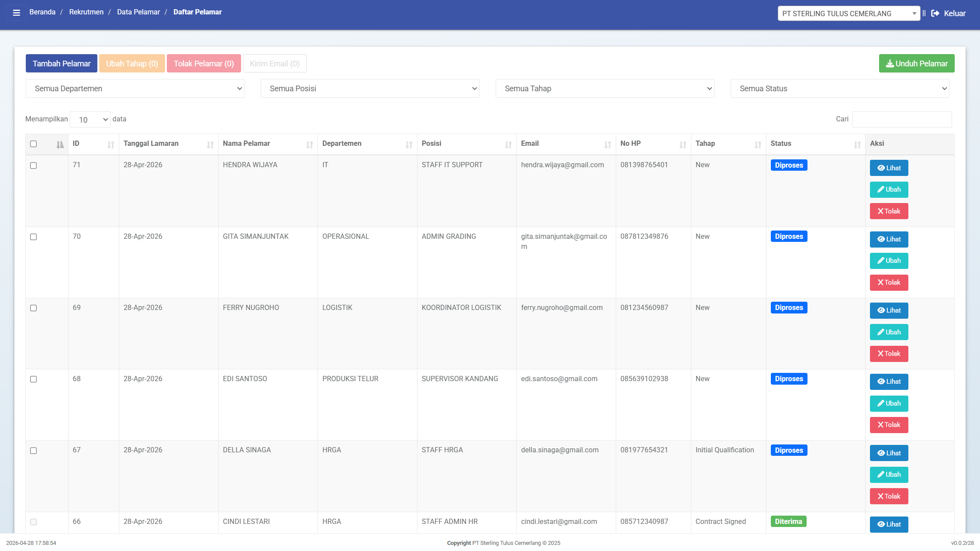Viewport: 980px width, 551px height.
Task: Check the row for applicant ID 71
Action: (x=34, y=165)
